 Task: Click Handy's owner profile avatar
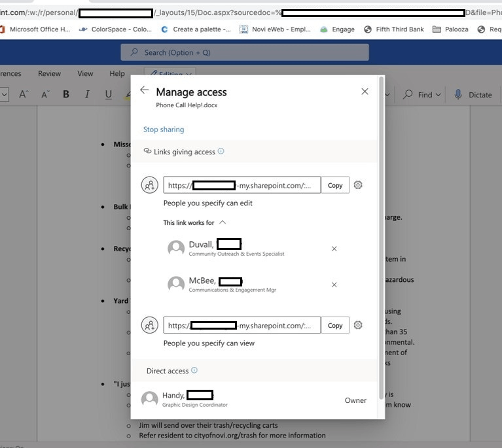point(149,399)
